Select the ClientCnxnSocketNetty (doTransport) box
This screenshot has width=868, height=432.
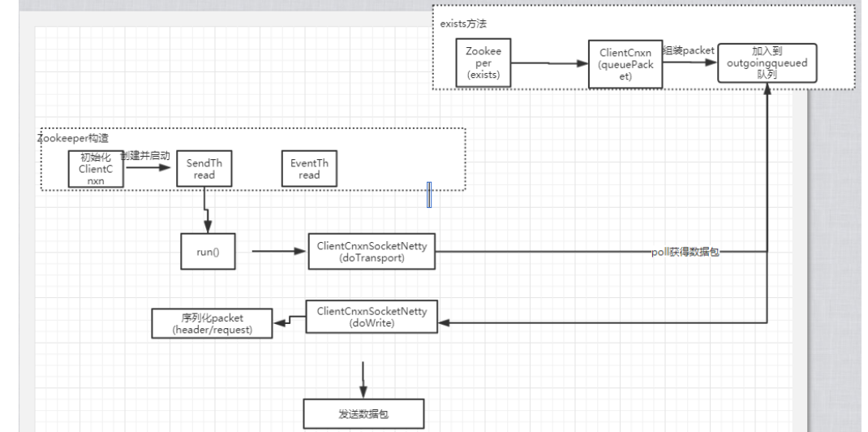click(372, 252)
